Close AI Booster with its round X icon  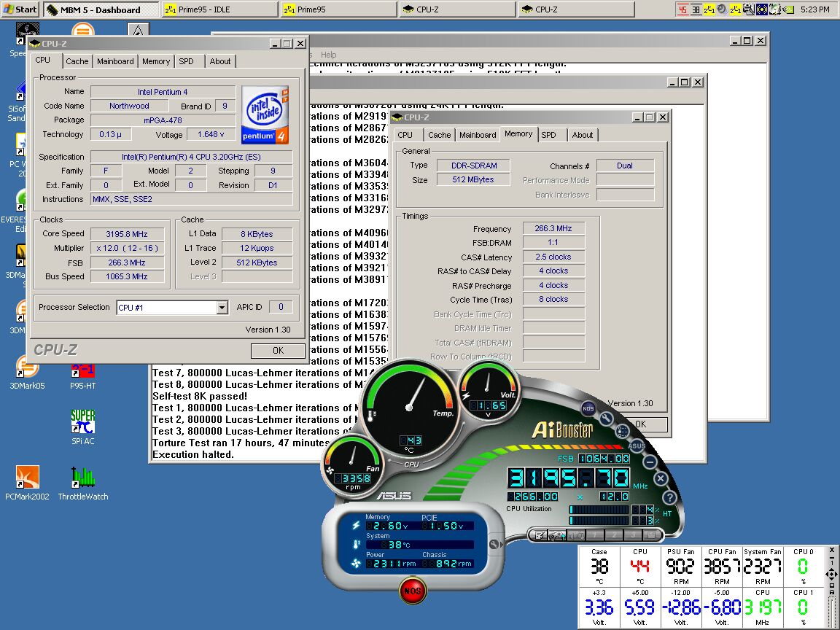661,478
